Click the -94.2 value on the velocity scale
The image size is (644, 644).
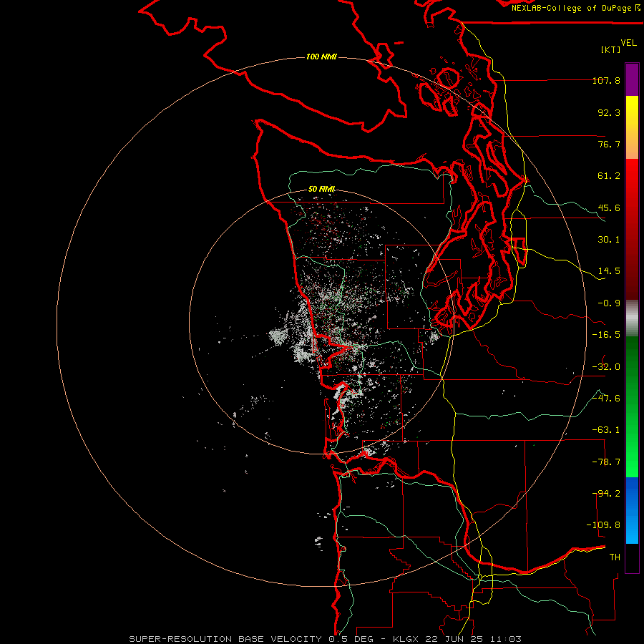[606, 493]
